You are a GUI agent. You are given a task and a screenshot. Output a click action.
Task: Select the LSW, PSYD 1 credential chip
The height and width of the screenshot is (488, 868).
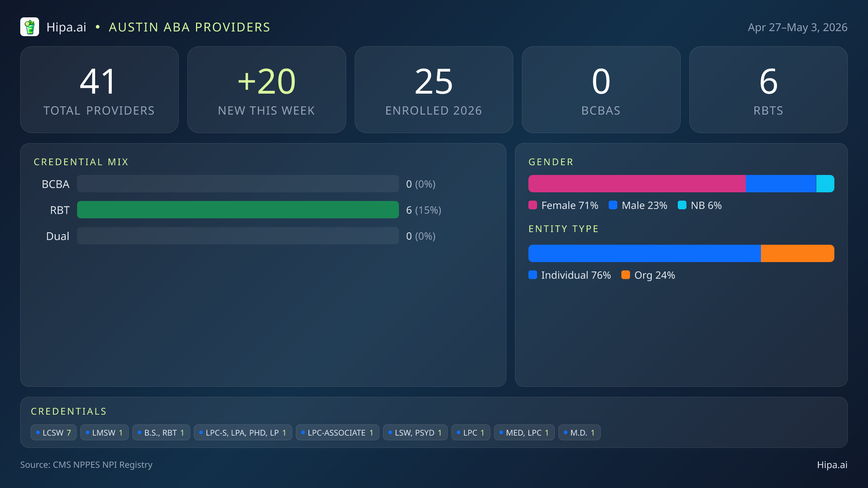[x=415, y=432]
